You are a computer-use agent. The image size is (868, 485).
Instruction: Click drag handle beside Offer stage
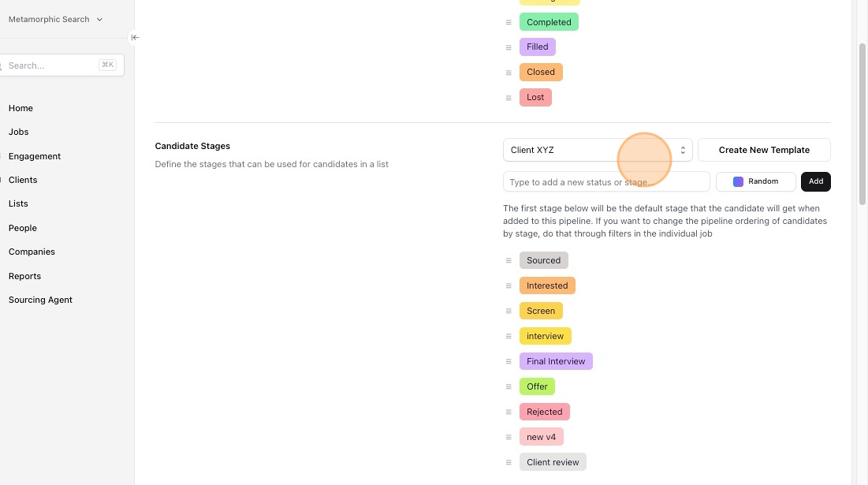click(509, 386)
